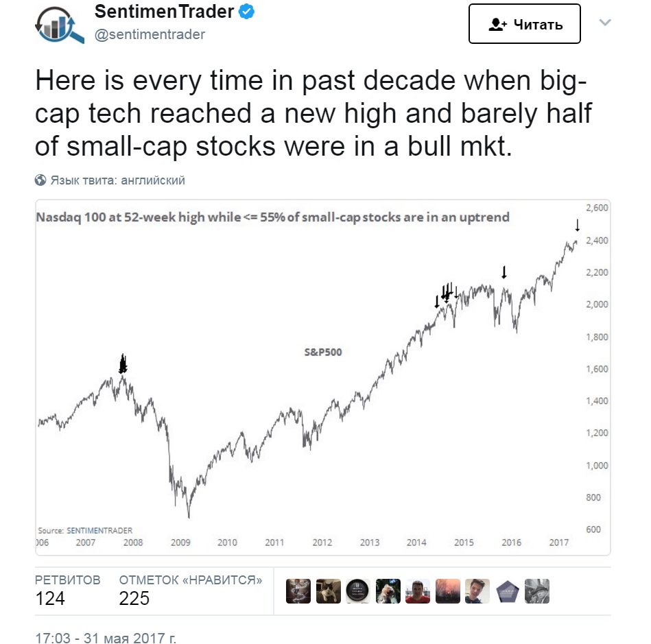View the 124 retweets list

(x=68, y=590)
